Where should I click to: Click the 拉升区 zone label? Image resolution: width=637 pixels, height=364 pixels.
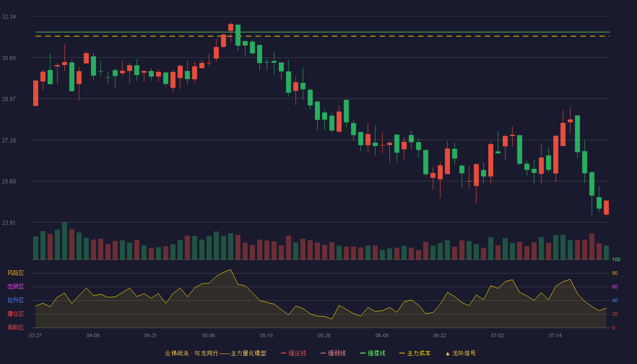pyautogui.click(x=15, y=300)
